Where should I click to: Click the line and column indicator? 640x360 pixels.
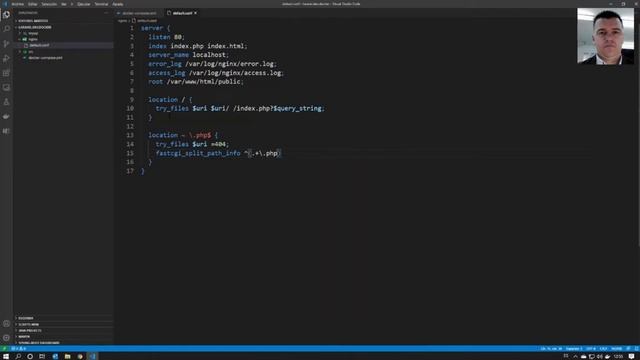click(x=551, y=349)
